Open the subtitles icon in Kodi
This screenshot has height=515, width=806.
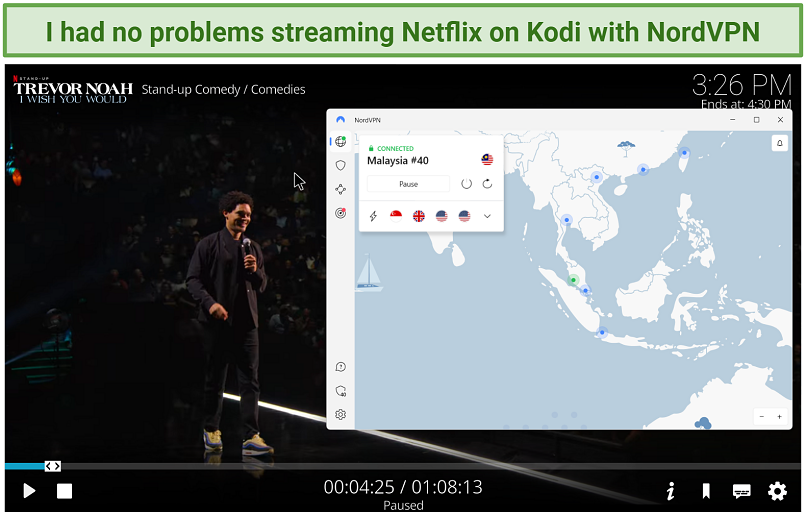coord(742,492)
